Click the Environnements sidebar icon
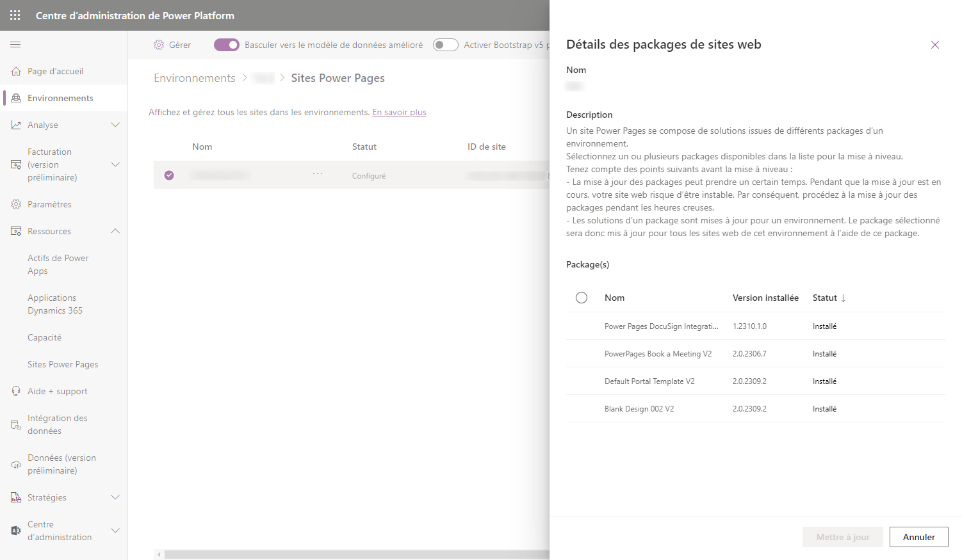The image size is (962, 560). (15, 97)
